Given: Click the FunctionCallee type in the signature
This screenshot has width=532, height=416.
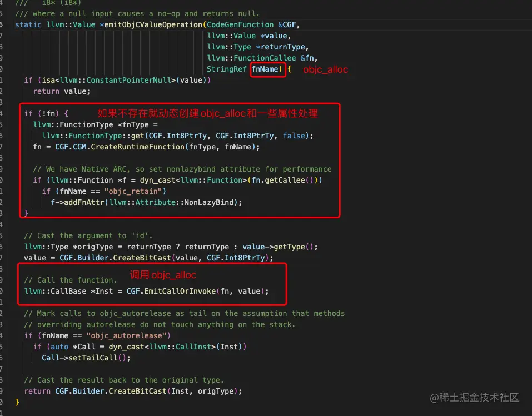Looking at the screenshot, I should click(265, 58).
